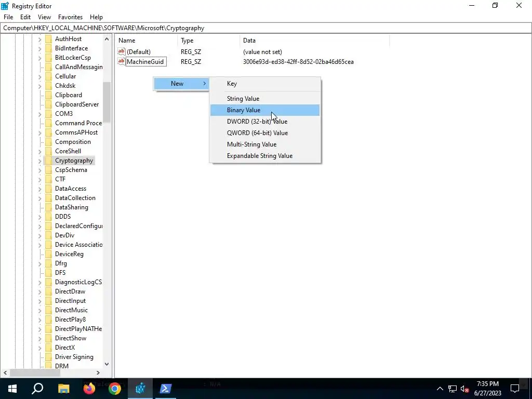532x399 pixels.
Task: Choose Key in the New submenu
Action: coord(264,84)
